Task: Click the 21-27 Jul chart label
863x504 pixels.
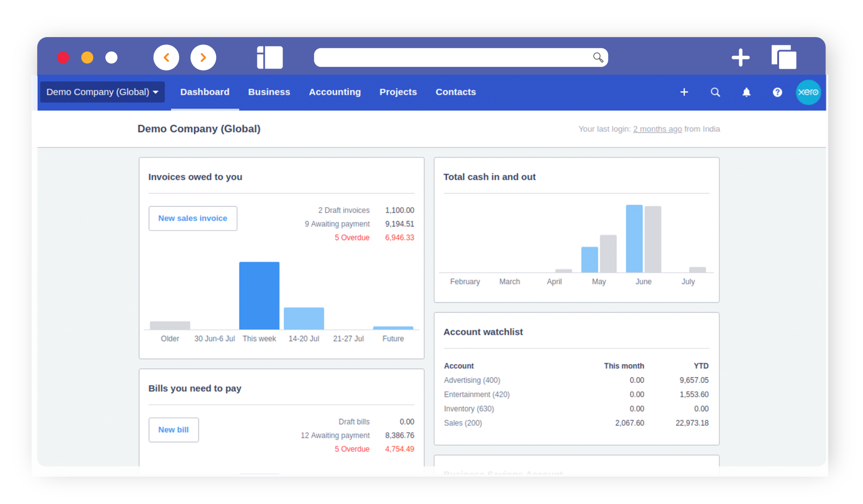Action: click(348, 338)
